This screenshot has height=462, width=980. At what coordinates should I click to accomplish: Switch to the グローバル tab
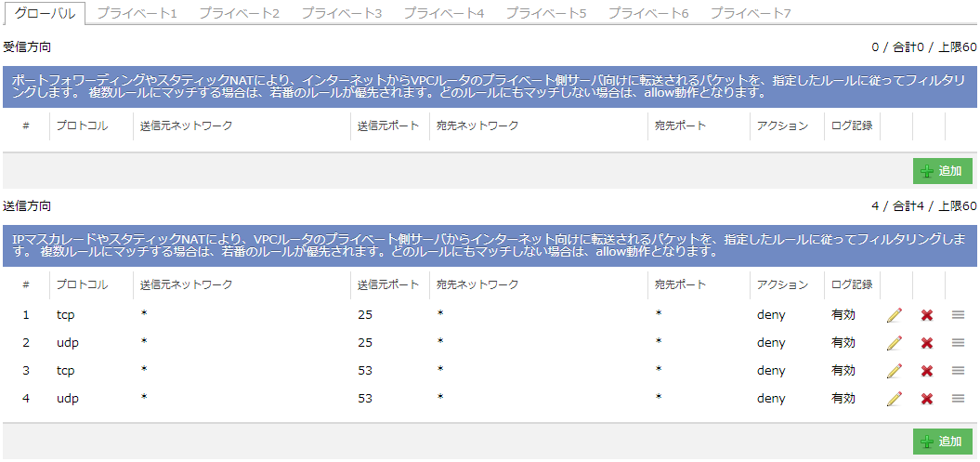(x=45, y=13)
